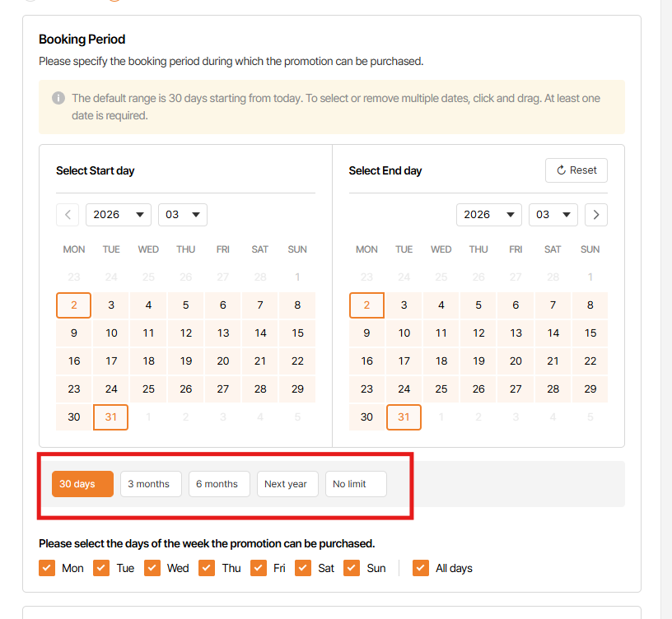Viewport: 672px width, 619px height.
Task: Expand the end day month dropdown
Action: 553,215
